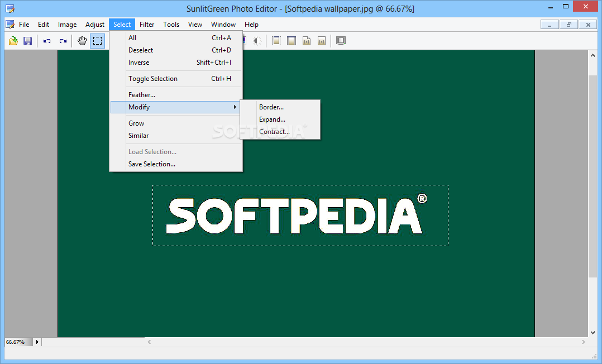Close the Softpedia wallpaper.jpg document
The image size is (602, 364).
point(588,25)
